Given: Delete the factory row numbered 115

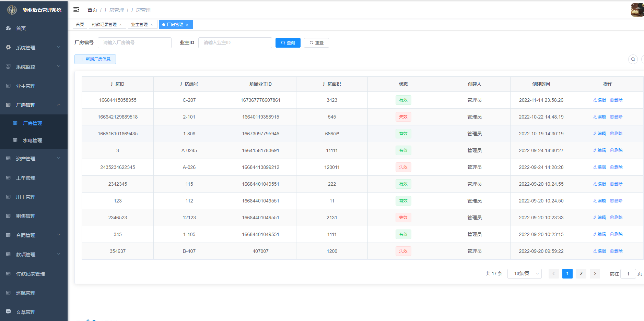Looking at the screenshot, I should (616, 184).
